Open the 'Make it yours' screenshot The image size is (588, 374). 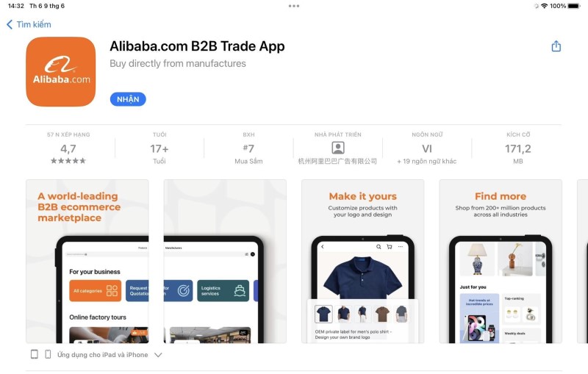click(x=362, y=261)
